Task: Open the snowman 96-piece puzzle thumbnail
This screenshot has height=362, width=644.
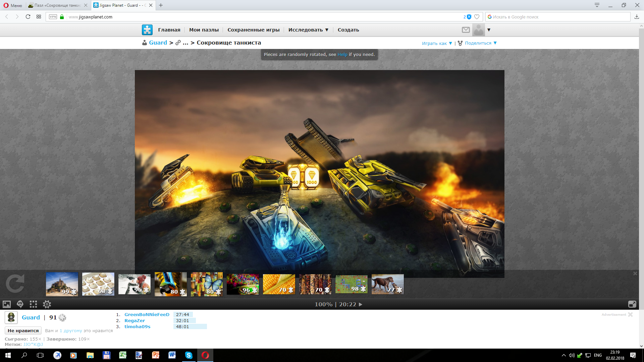Action: (x=135, y=284)
